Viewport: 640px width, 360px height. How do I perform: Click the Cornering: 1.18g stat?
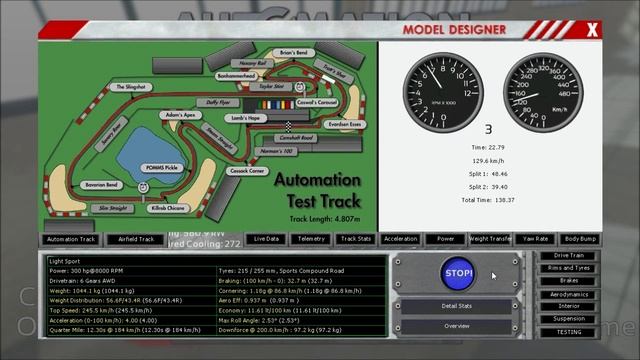[290, 291]
